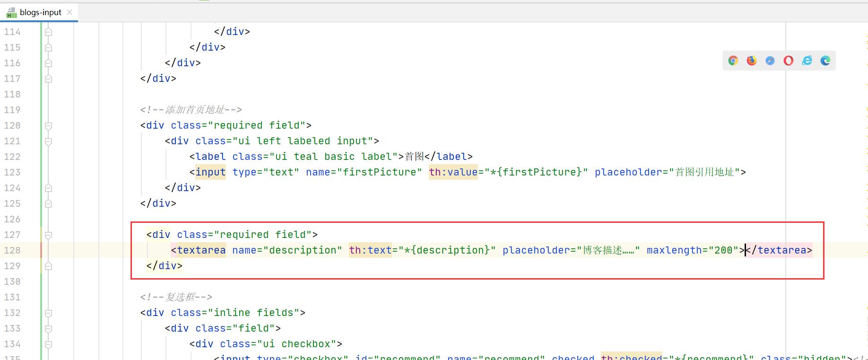868x360 pixels.
Task: Click line number 123 in the gutter
Action: (12, 172)
